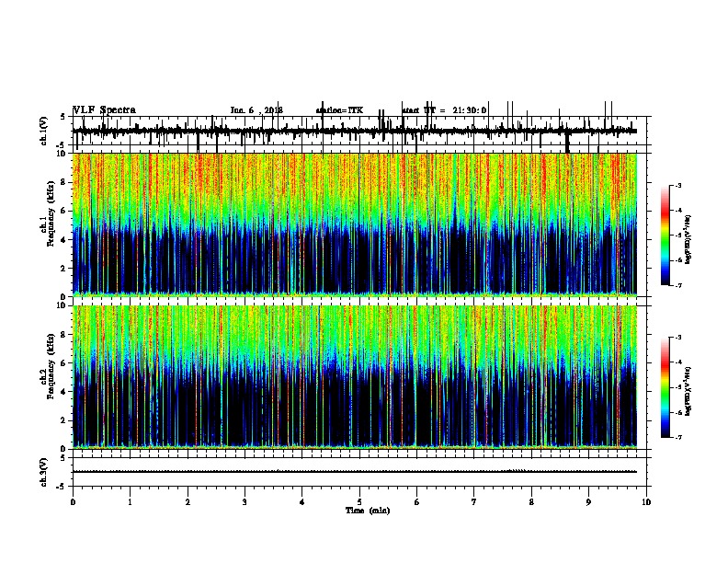Click the "8" kHz tick of ch.1 spectrogram
The image size is (728, 563).
coord(64,182)
